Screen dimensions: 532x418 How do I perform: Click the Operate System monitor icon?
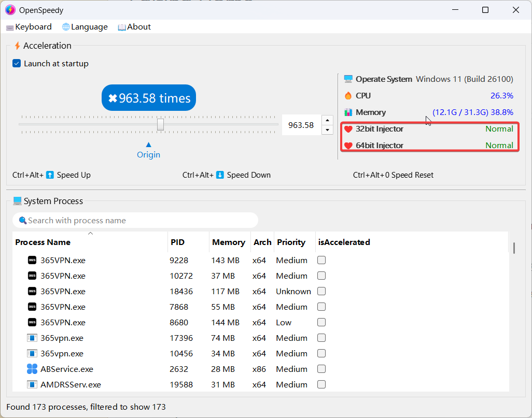pos(348,79)
